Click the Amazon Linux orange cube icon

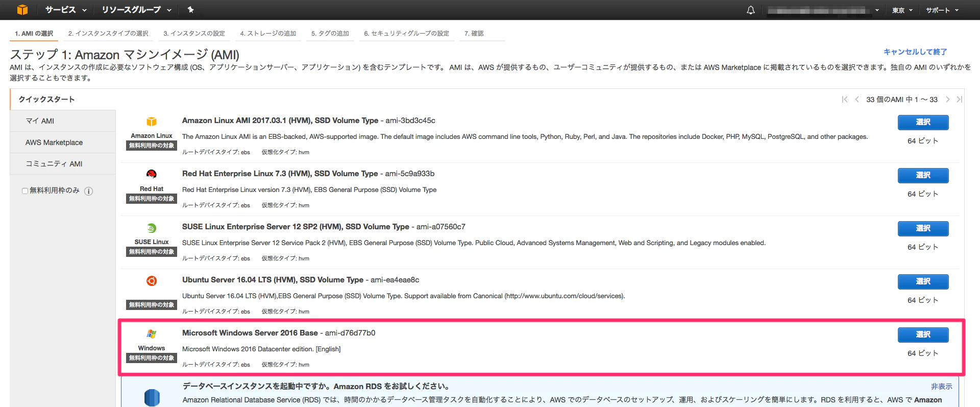[152, 122]
